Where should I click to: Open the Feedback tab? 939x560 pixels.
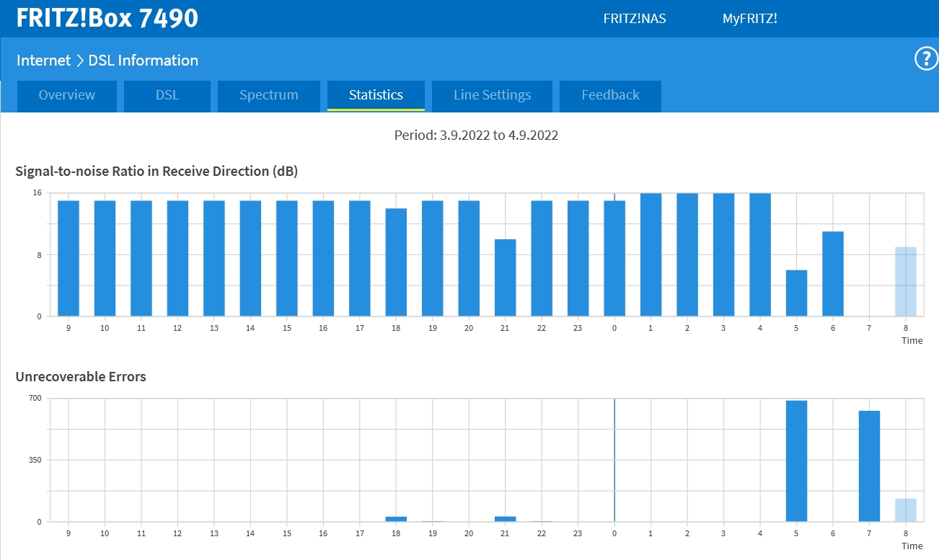click(610, 95)
